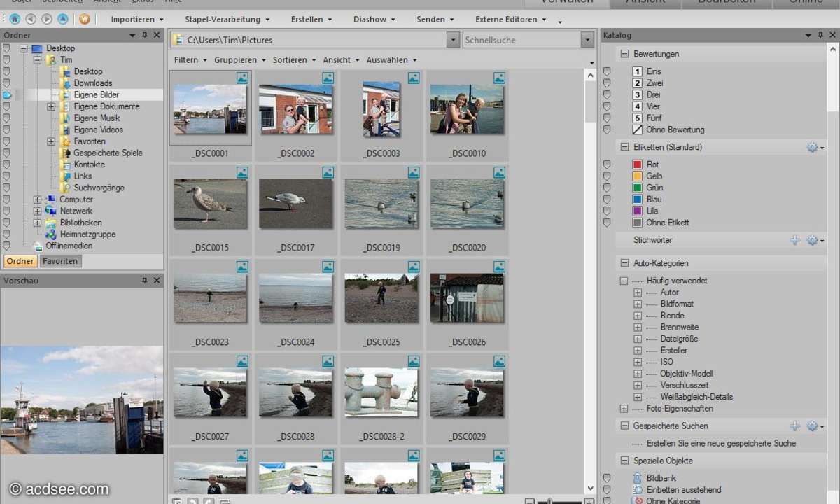Click the Bibliotheken icon in the folder tree
Screen dimensions: 840x504
pyautogui.click(x=51, y=223)
